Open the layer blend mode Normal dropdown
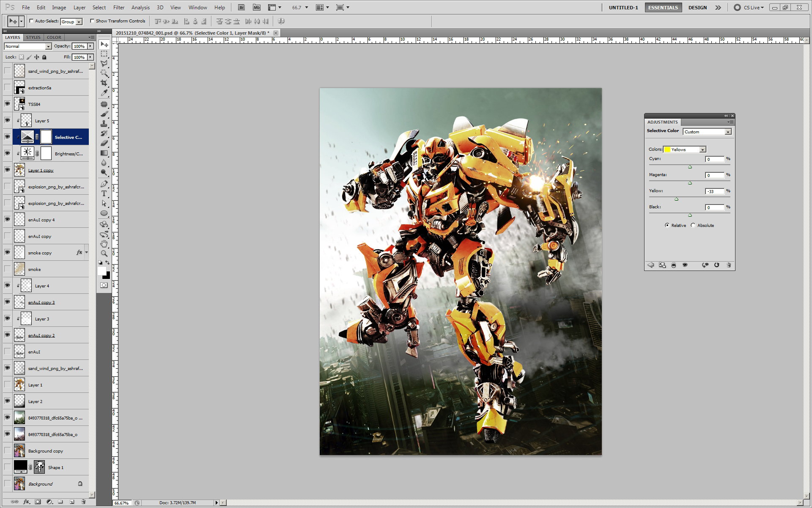812x508 pixels. click(27, 46)
